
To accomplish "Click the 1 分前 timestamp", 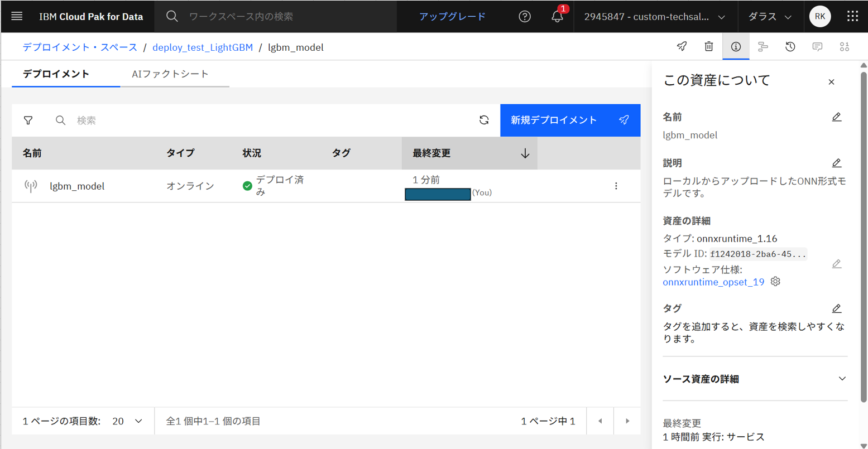I will click(x=426, y=180).
